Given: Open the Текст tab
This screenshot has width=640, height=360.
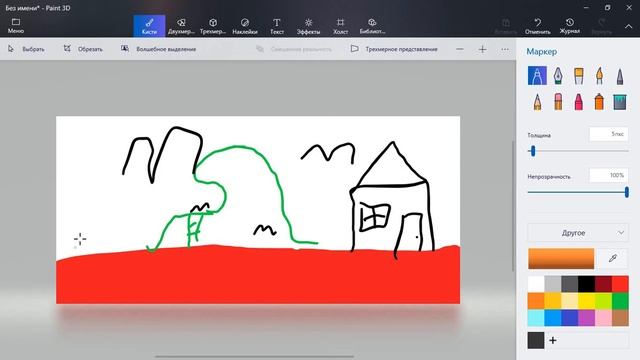Looking at the screenshot, I should 277,26.
